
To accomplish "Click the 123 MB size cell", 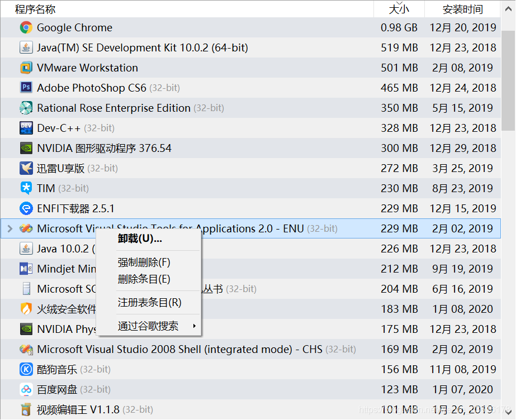I will click(x=399, y=389).
